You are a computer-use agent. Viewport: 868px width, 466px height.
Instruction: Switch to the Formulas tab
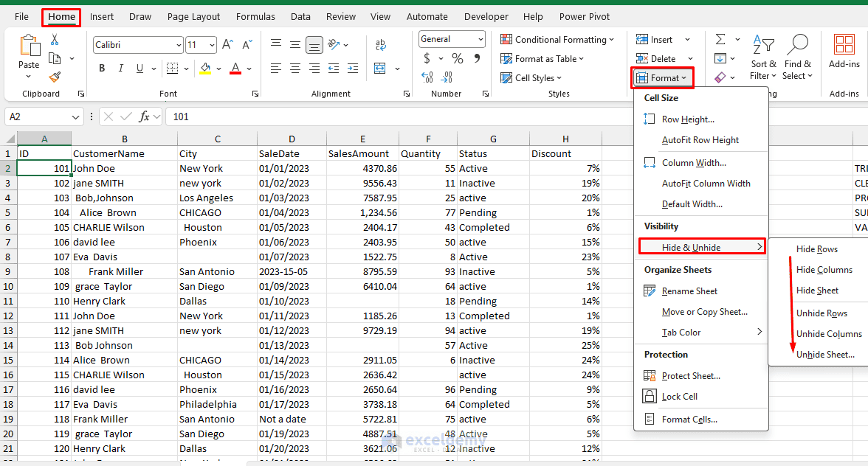255,16
